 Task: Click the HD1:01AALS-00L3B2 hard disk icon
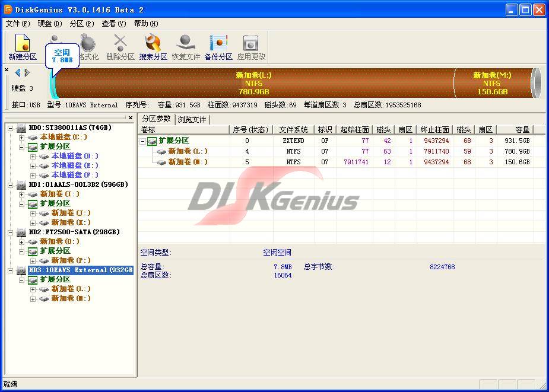coord(21,185)
